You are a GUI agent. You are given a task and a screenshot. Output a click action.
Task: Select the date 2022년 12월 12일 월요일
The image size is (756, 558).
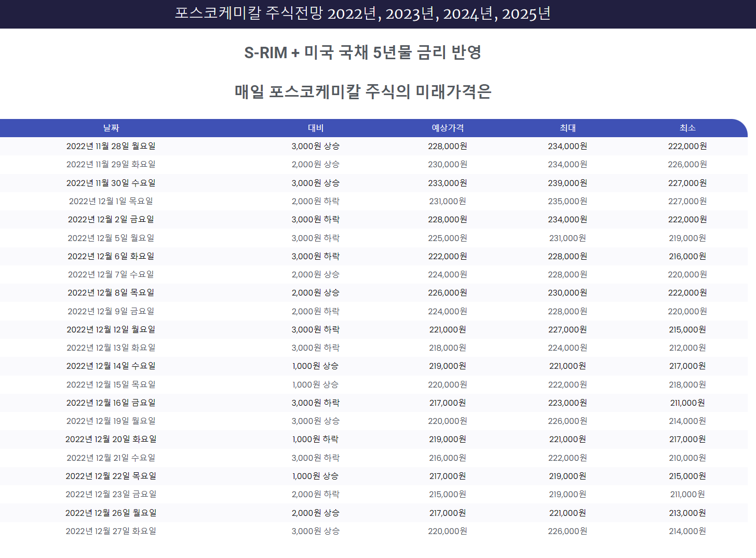point(111,329)
